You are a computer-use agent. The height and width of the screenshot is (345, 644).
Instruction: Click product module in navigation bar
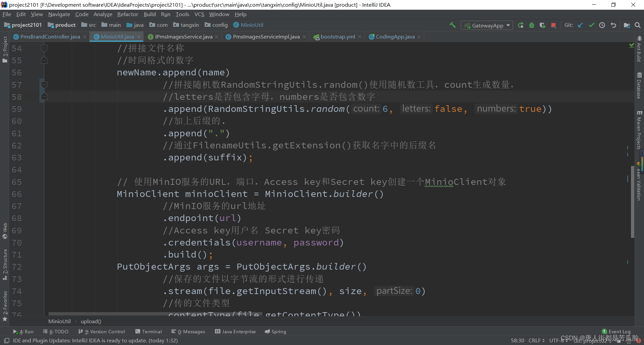[x=62, y=25]
